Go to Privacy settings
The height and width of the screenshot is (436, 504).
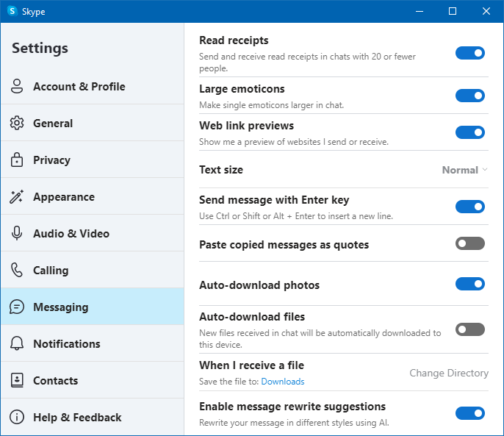(x=93, y=160)
